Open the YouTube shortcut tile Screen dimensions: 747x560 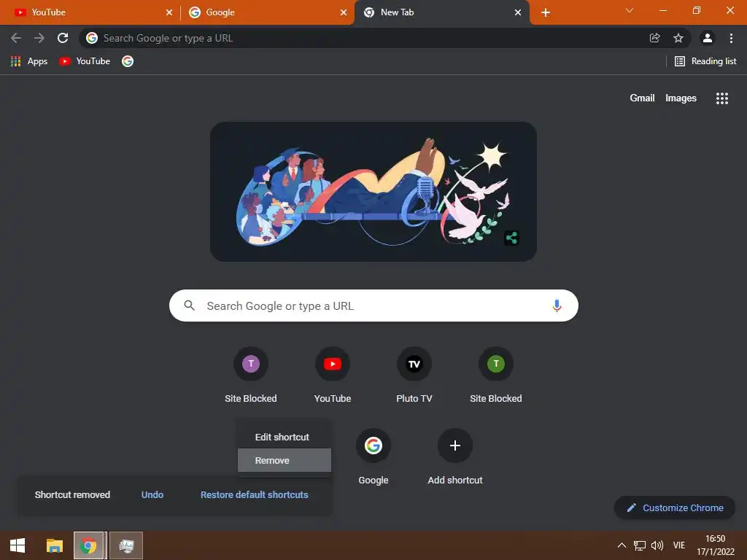tap(333, 376)
